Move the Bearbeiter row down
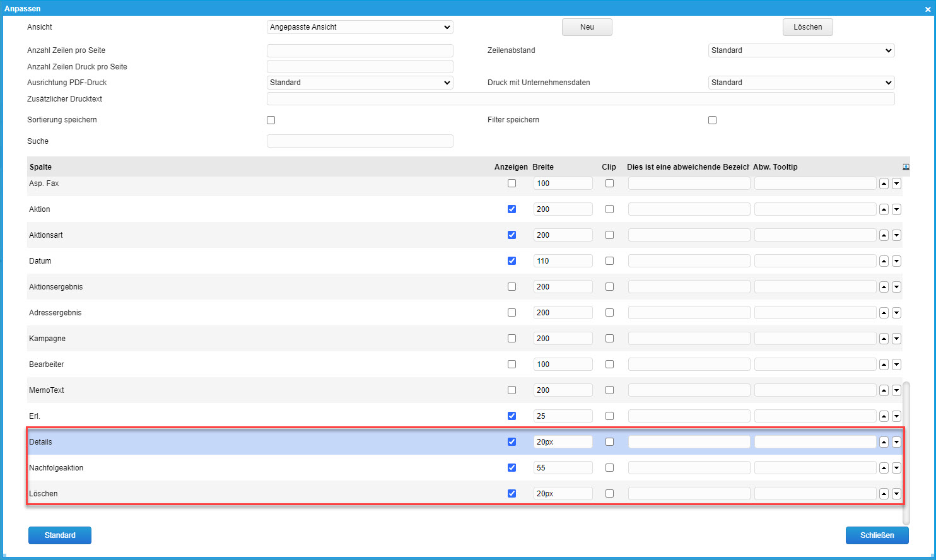Image resolution: width=936 pixels, height=560 pixels. 896,365
